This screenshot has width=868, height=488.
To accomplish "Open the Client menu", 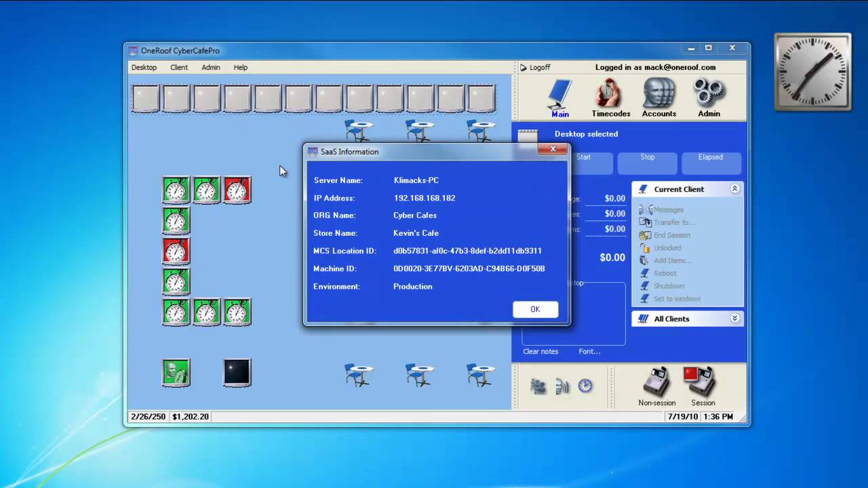I will (179, 67).
